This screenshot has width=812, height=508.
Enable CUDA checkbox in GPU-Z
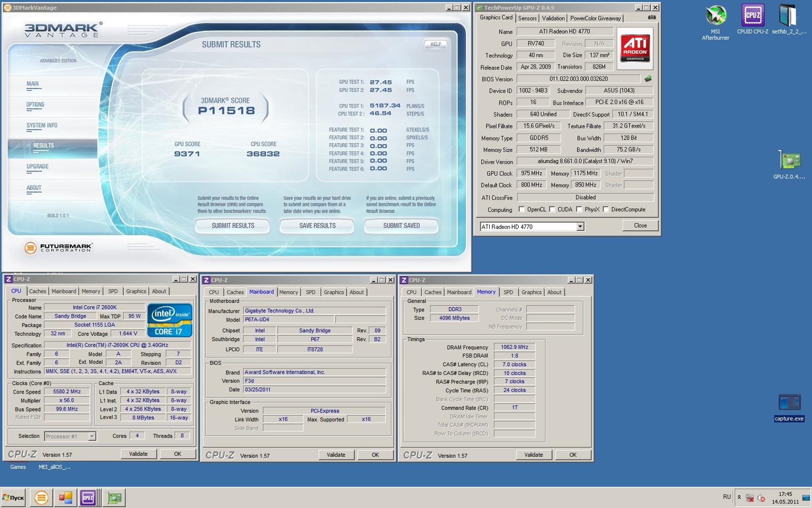(552, 209)
